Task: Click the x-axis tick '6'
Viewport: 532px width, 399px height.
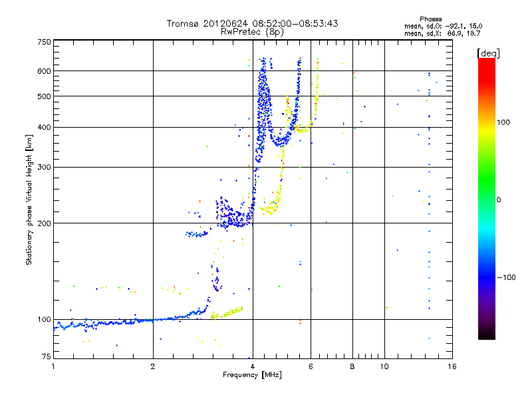Action: point(311,366)
